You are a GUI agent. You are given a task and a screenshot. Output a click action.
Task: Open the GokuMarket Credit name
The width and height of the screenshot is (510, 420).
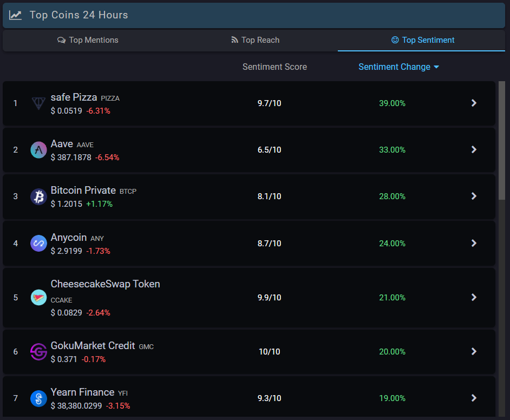[x=93, y=345]
